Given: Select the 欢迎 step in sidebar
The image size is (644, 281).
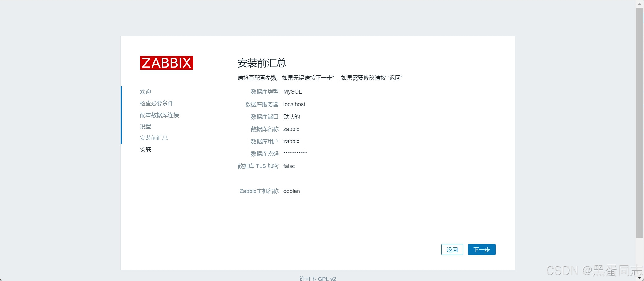Looking at the screenshot, I should coord(145,92).
